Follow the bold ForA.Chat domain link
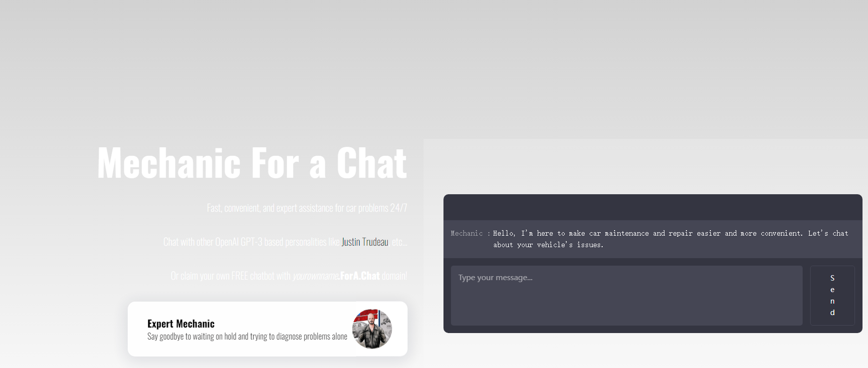This screenshot has height=368, width=868. click(360, 276)
